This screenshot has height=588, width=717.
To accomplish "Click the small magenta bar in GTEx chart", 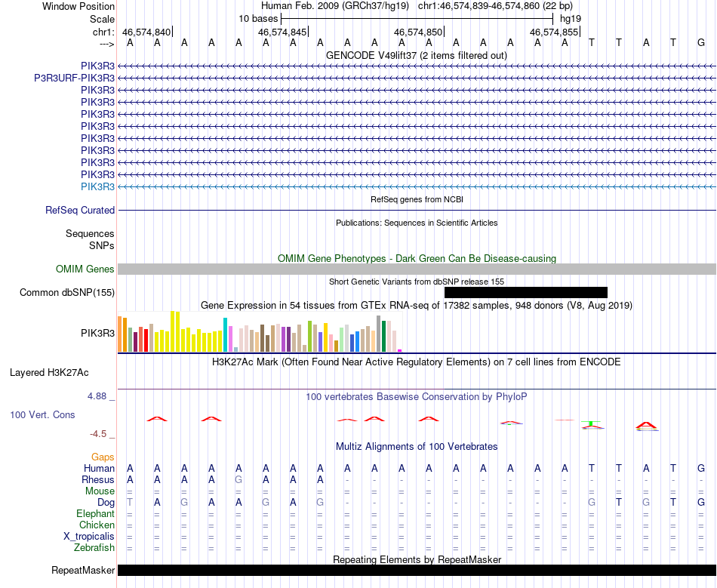I will coord(400,351).
